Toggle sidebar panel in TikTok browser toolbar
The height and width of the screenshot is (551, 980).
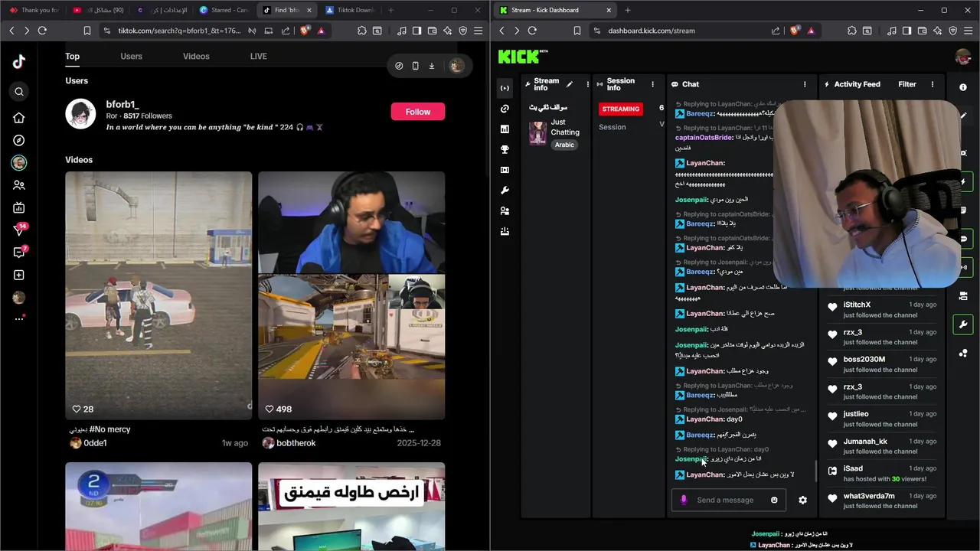[416, 31]
